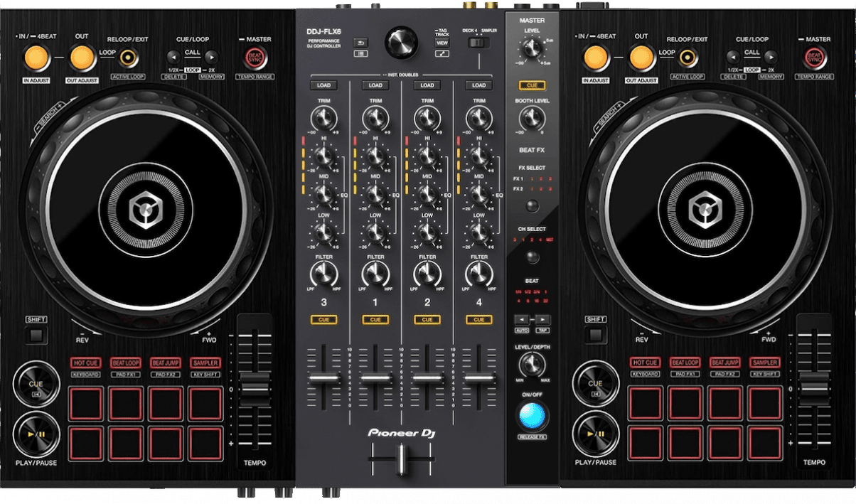Click the left deck CALL right arrow (2X)
Image resolution: width=856 pixels, height=504 pixels.
pyautogui.click(x=213, y=57)
